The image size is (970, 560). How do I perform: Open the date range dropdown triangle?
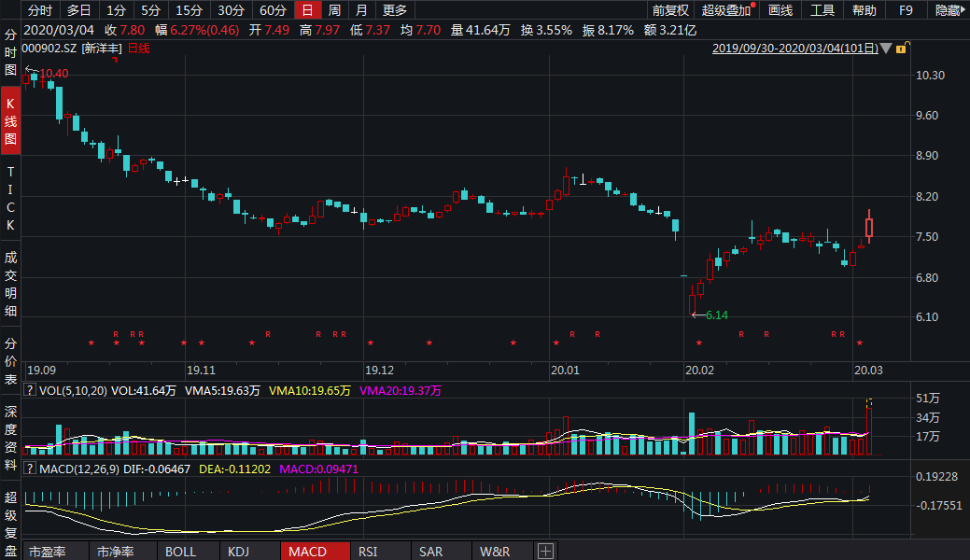[886, 49]
